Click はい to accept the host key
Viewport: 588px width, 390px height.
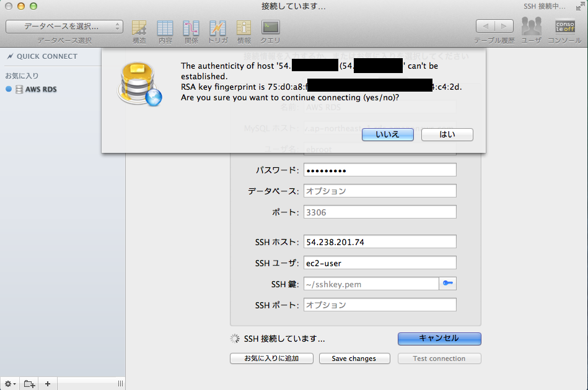[447, 134]
